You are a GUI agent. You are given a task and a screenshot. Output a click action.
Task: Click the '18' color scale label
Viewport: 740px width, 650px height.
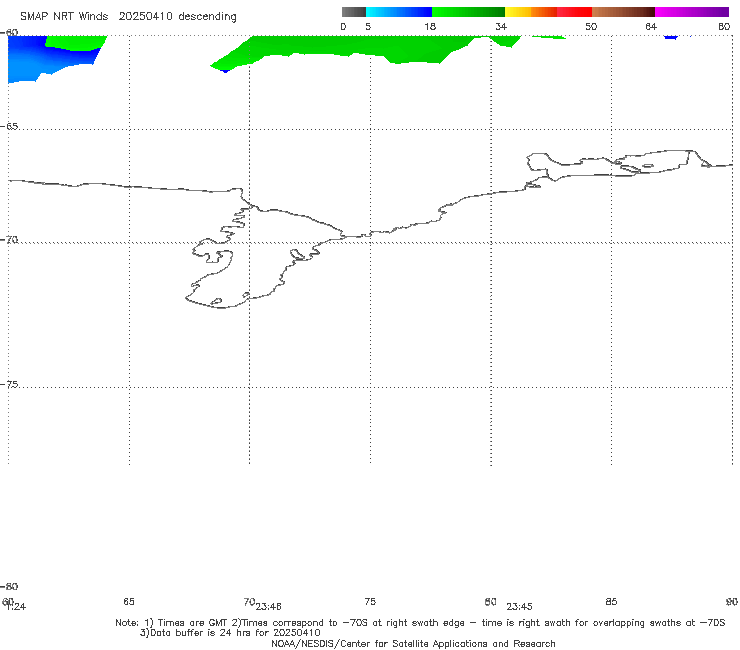coord(430,26)
